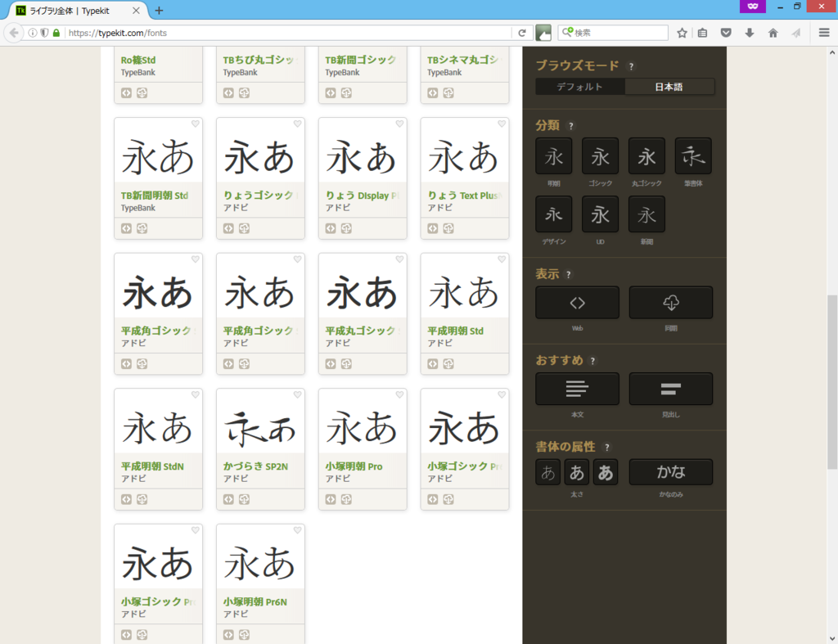This screenshot has width=838, height=644.
Task: Open the かづらき SP2N font link
Action: (255, 466)
